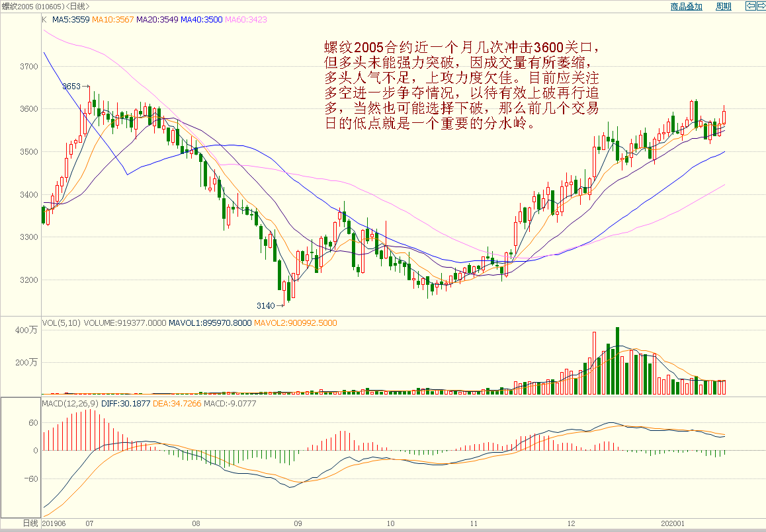Select the MAVOL1:895970.8000 value
The image size is (766, 532).
coord(210,323)
